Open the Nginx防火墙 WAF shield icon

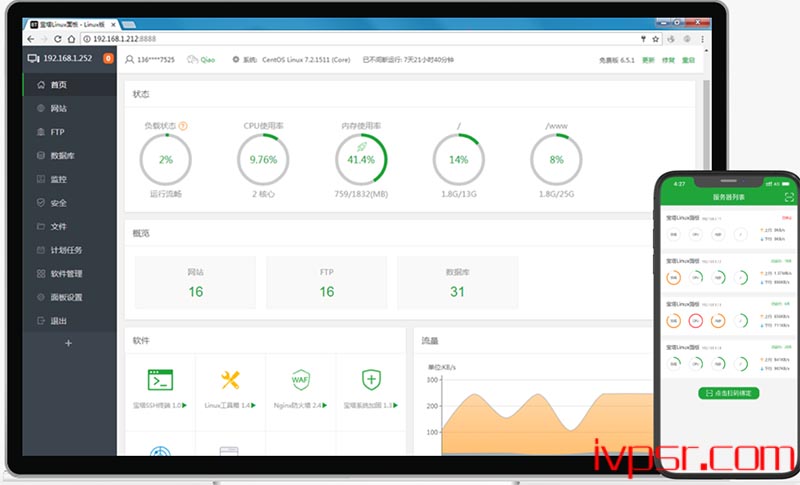[301, 380]
